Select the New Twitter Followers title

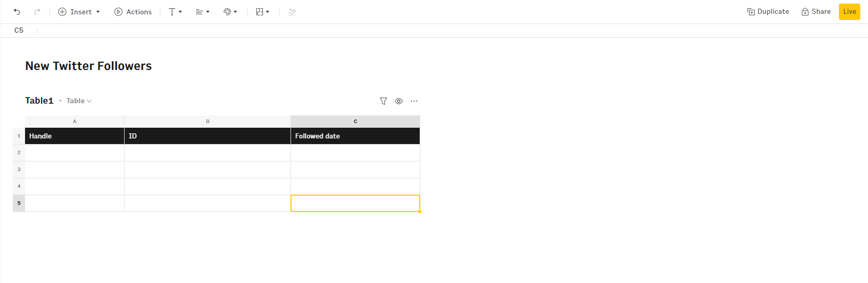pos(88,66)
